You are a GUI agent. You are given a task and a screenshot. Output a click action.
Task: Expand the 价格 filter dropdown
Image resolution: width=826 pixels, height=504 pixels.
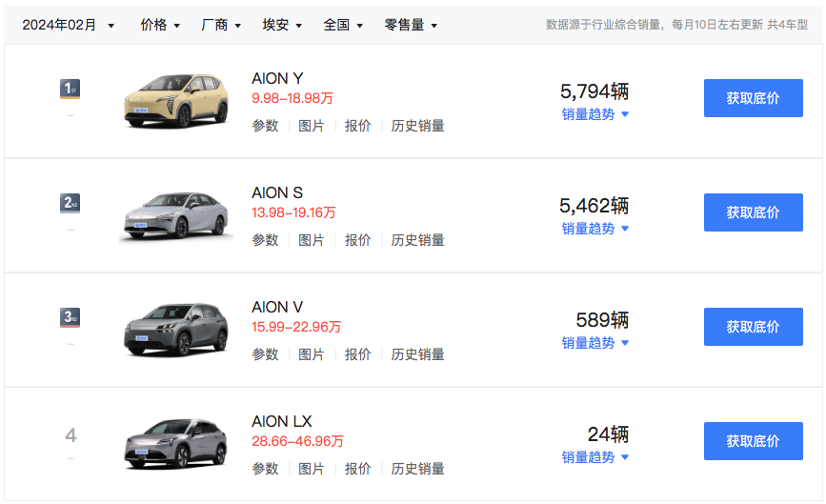tap(160, 26)
